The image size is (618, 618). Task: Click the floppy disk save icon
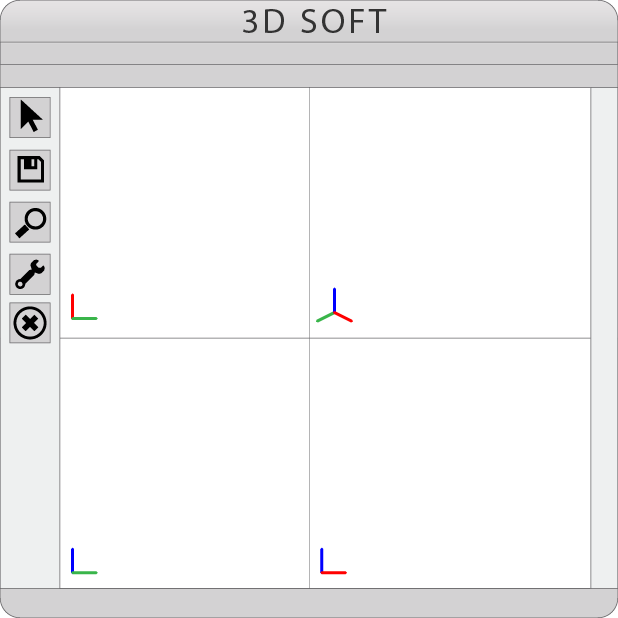pos(30,169)
